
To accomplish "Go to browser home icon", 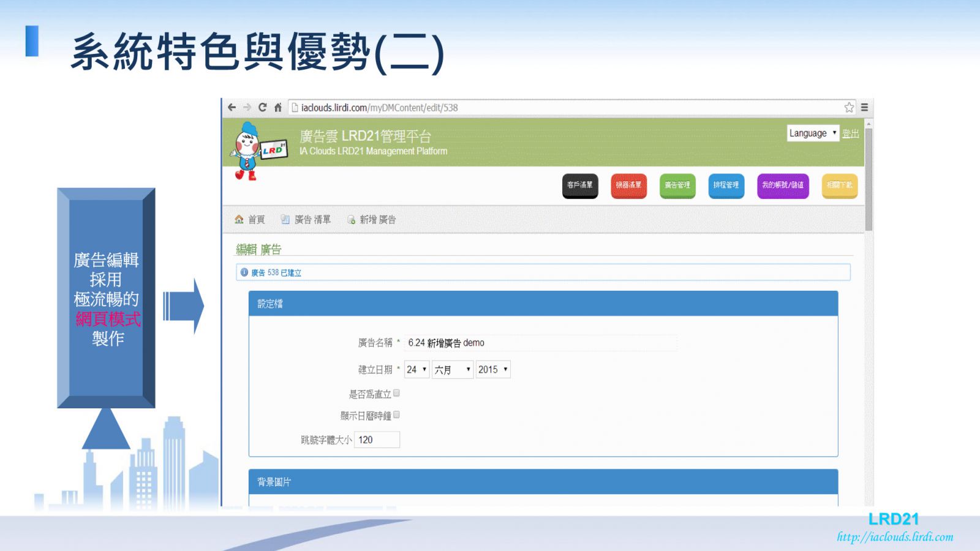I will (278, 107).
